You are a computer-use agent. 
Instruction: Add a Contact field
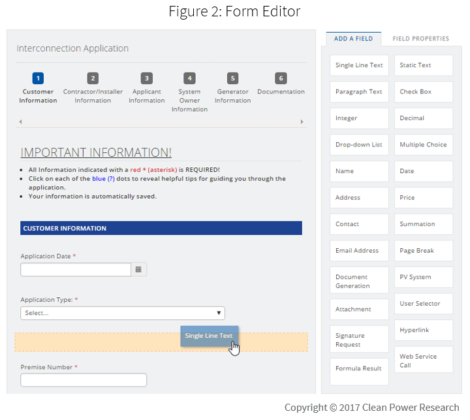[359, 224]
